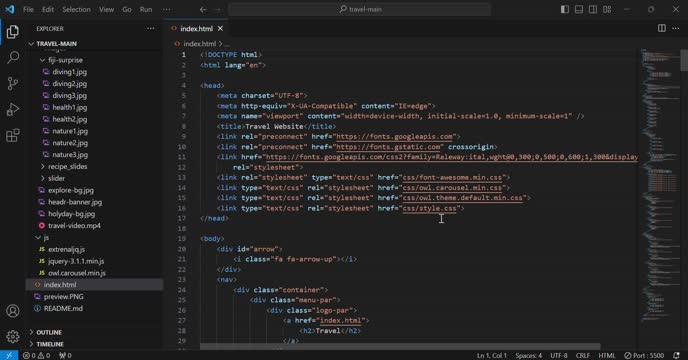Click the CRLF line ending indicator
The image size is (688, 360).
583,355
